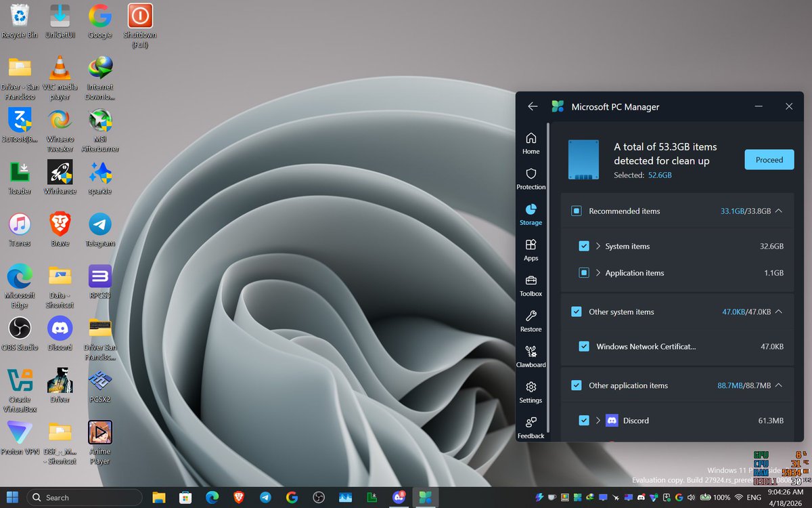The width and height of the screenshot is (812, 508).
Task: Open Microsoft Store from the taskbar
Action: (185, 497)
